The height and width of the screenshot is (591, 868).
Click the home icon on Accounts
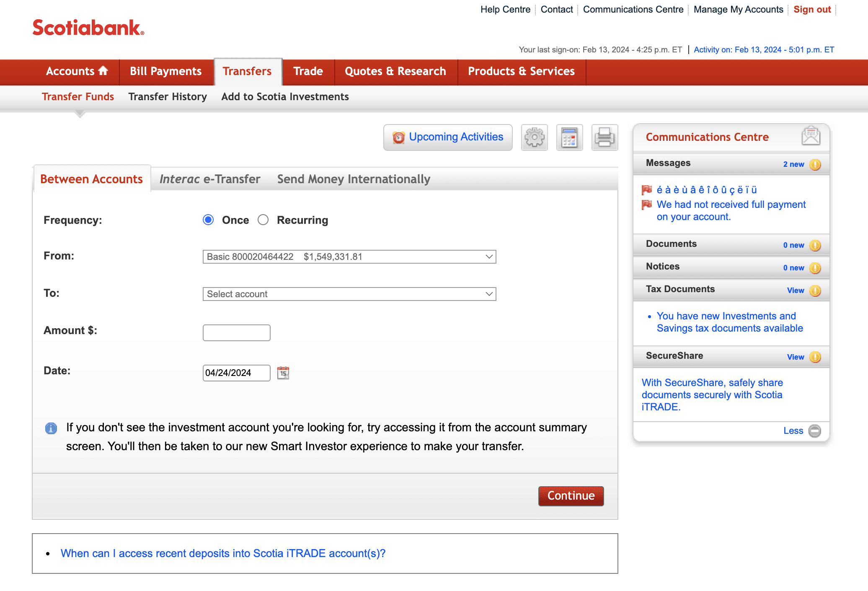click(103, 71)
